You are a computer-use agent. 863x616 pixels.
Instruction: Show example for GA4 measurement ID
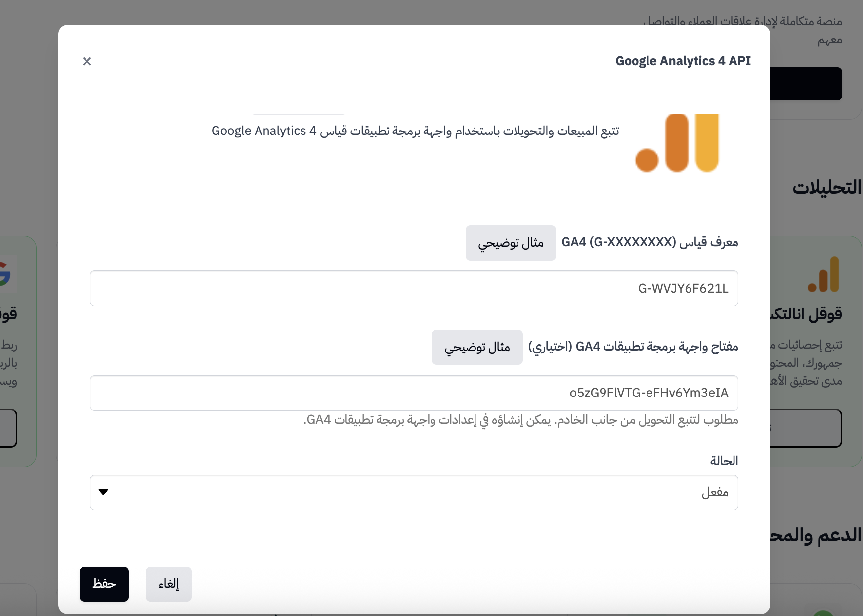click(x=511, y=243)
